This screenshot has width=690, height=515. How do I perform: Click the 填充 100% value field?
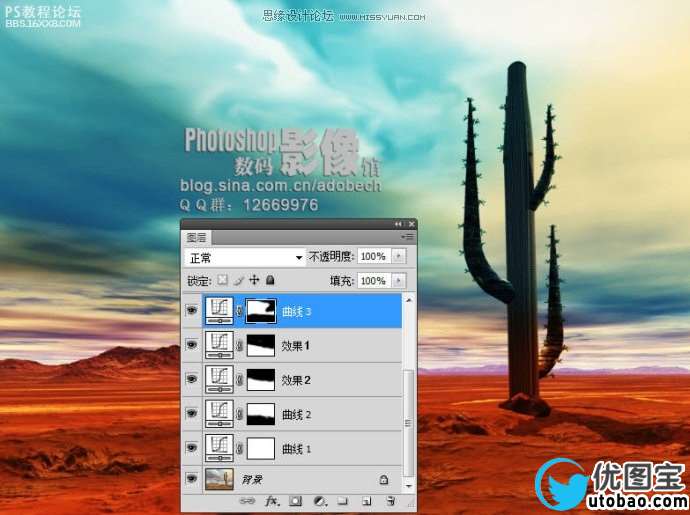click(374, 280)
